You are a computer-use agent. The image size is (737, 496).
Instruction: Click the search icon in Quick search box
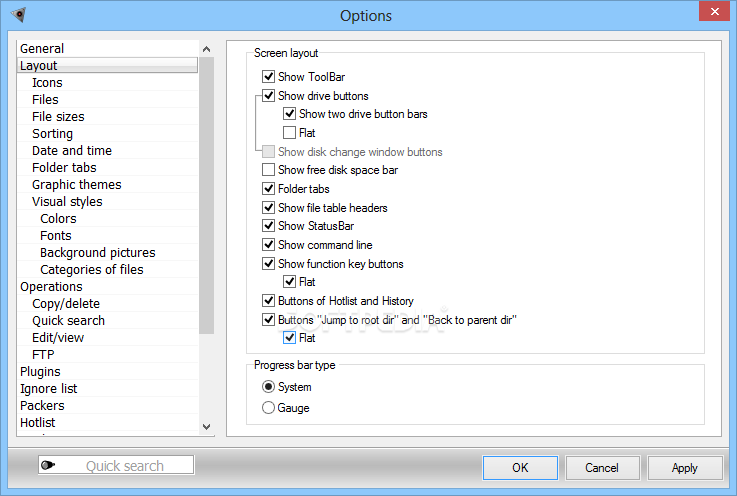(47, 465)
